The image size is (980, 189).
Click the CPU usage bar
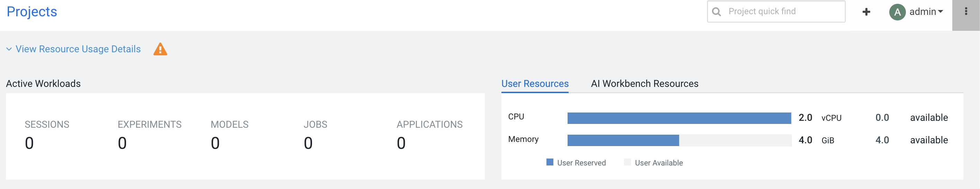click(x=679, y=118)
